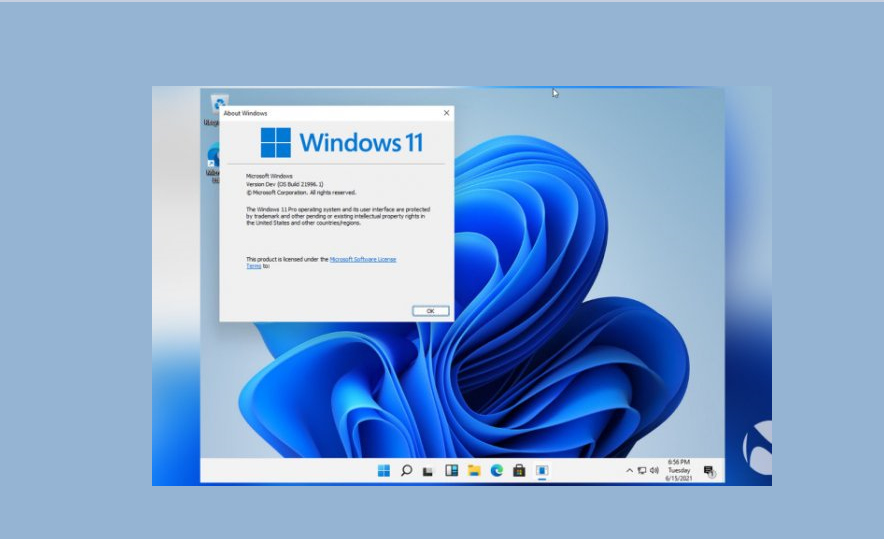Screen dimensions: 884x539
Task: Click OK in the About Windows dialog
Action: 431,311
